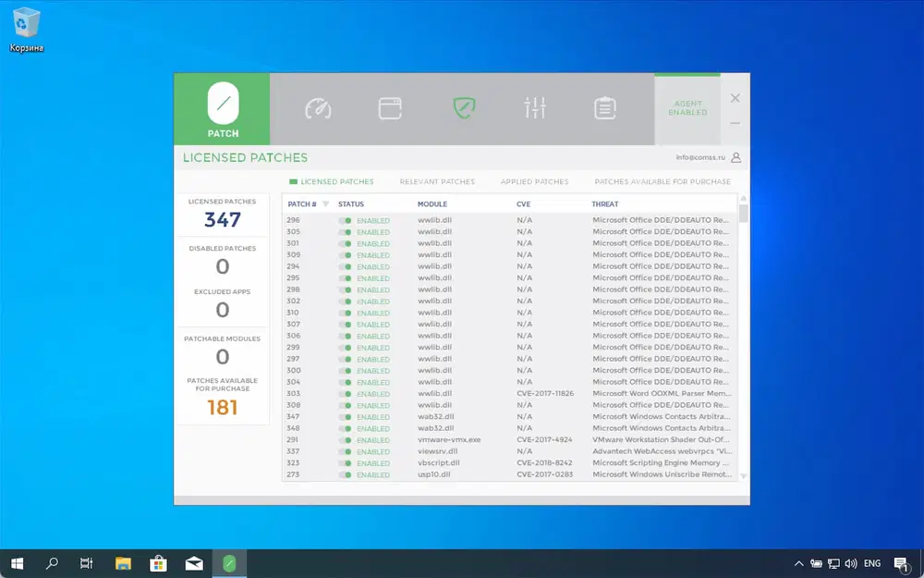924x578 pixels.
Task: Open the ENG language selector
Action: coord(871,562)
